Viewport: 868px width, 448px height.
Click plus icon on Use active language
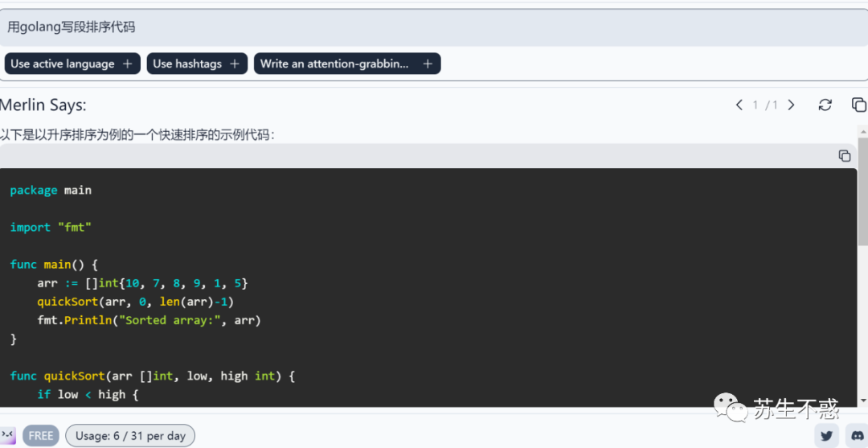pos(128,64)
